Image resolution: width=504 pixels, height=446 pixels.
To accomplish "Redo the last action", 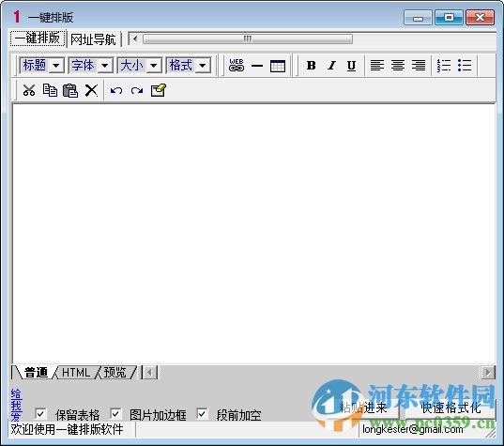I will pyautogui.click(x=137, y=91).
